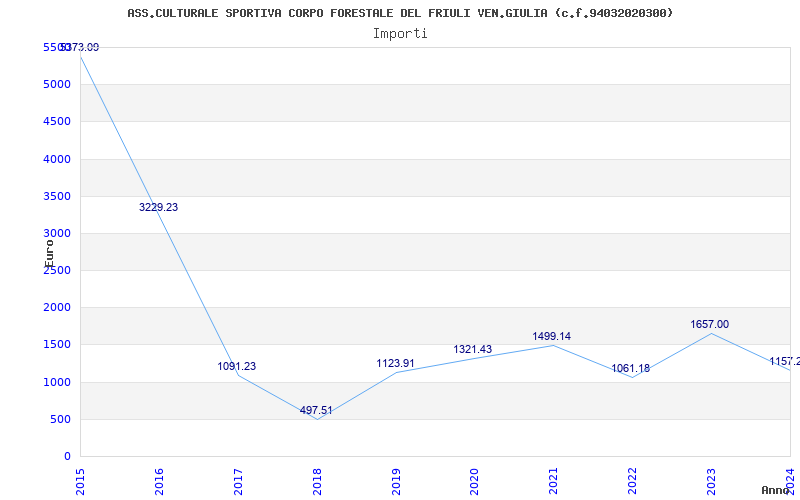This screenshot has width=800, height=500.
Task: Click the chart title with c.f.94032020300
Action: pos(400,13)
